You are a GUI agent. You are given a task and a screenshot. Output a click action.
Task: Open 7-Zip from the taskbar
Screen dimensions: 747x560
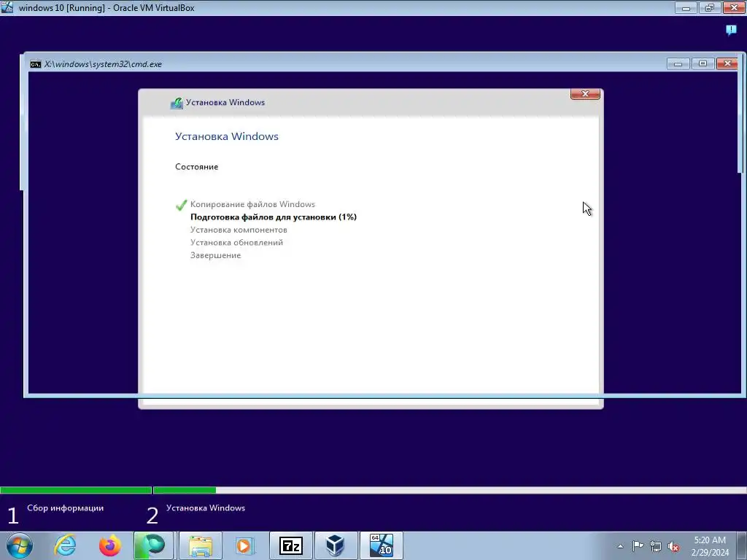coord(290,545)
